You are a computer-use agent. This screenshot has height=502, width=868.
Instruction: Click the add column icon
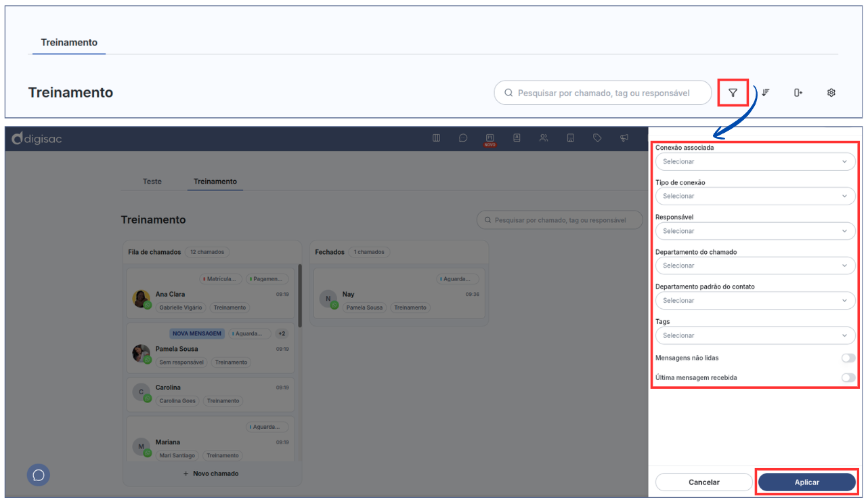798,93
